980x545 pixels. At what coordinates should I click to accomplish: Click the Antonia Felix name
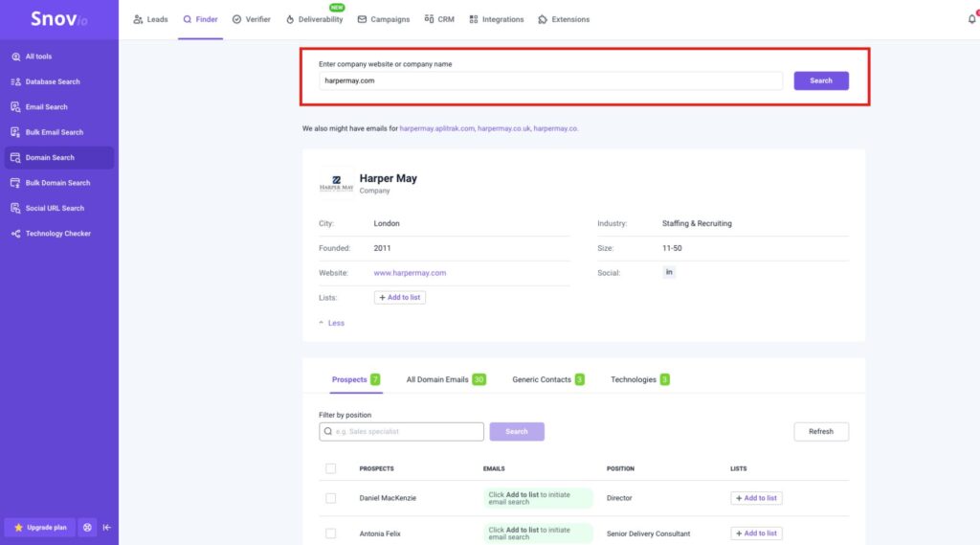[x=380, y=534]
